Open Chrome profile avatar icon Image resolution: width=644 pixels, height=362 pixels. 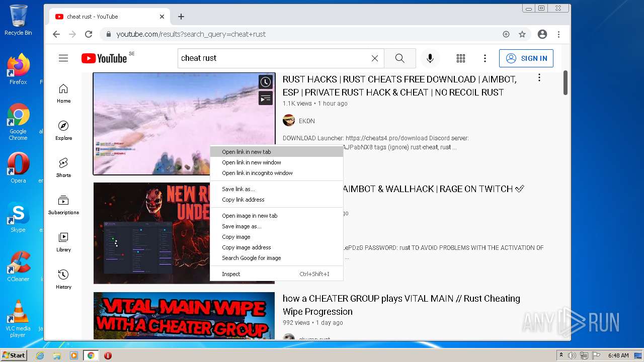[x=542, y=34]
